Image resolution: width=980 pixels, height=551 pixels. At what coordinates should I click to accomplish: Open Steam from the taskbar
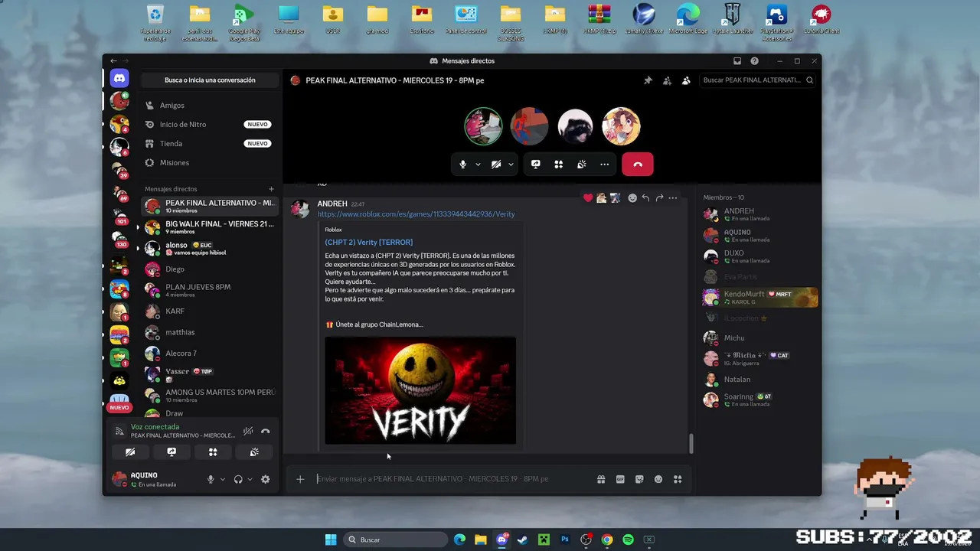coord(522,540)
